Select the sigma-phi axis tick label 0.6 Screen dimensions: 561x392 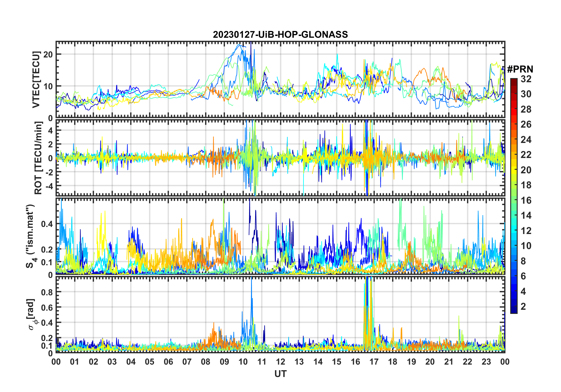[47, 307]
